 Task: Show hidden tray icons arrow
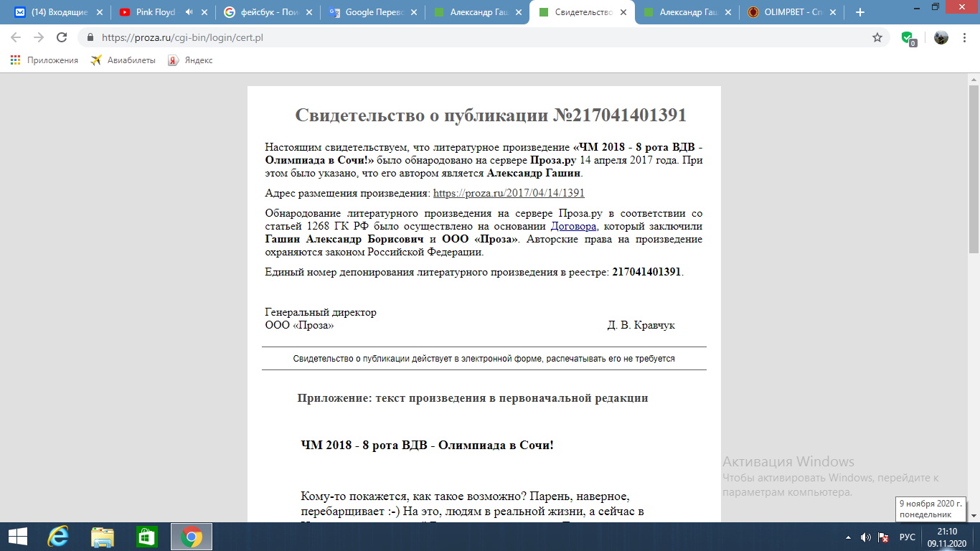(x=849, y=537)
